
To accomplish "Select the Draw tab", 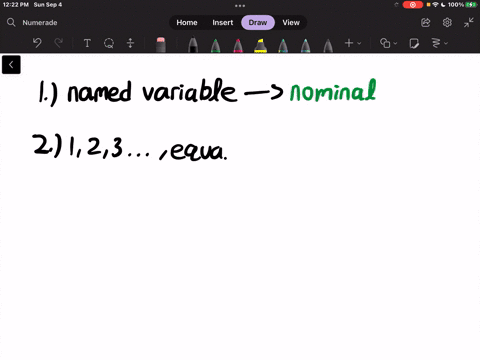I will (258, 22).
